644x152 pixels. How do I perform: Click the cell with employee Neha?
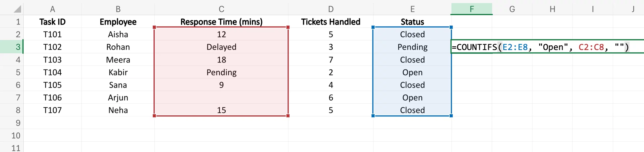coord(118,110)
